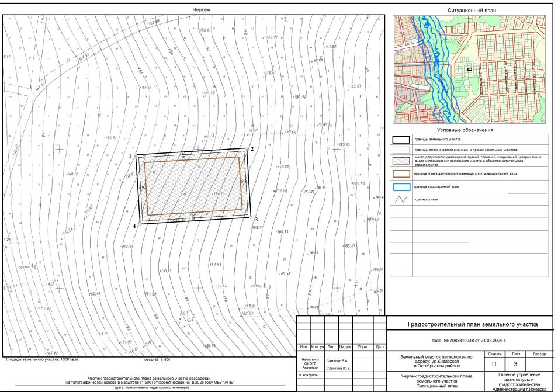Click the 'Стадия' cell with letter П
Screen dimensions: 558x392
494,365
